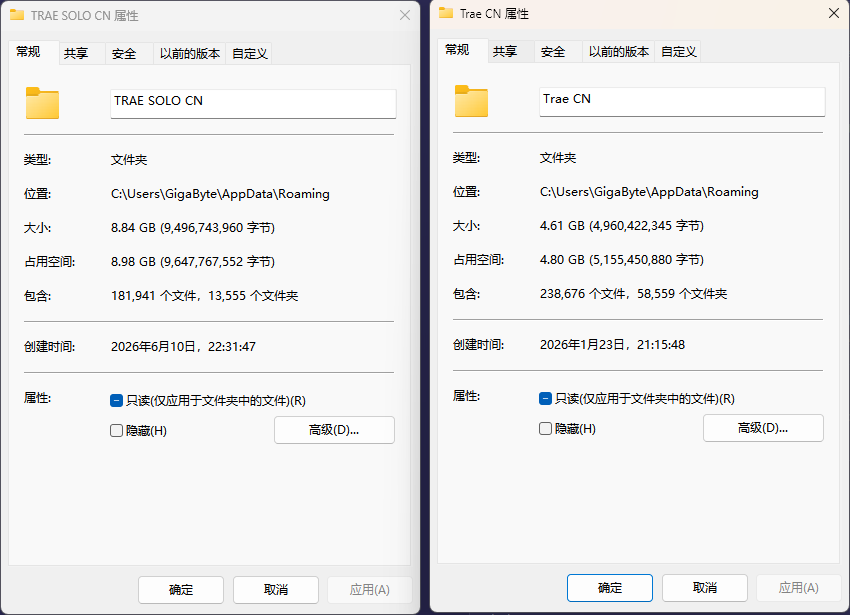
Task: Click location path in Trae CN window
Action: (x=649, y=191)
